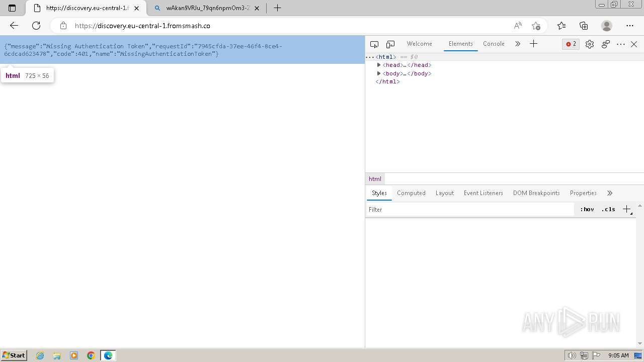The height and width of the screenshot is (362, 644).
Task: Switch to the Console tab
Action: (494, 44)
